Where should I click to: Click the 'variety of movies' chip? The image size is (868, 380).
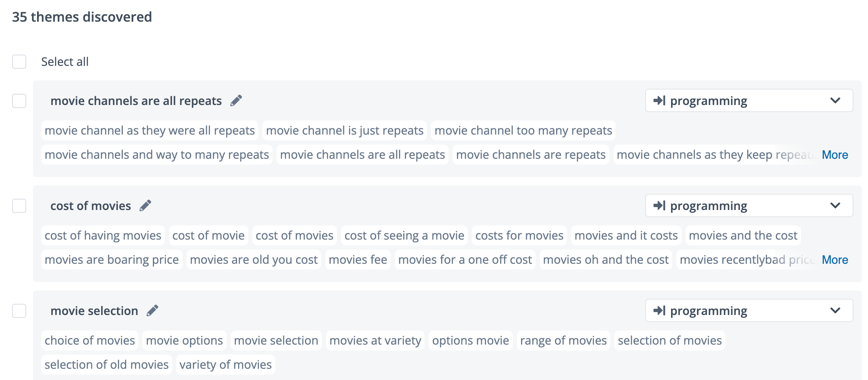pyautogui.click(x=225, y=364)
